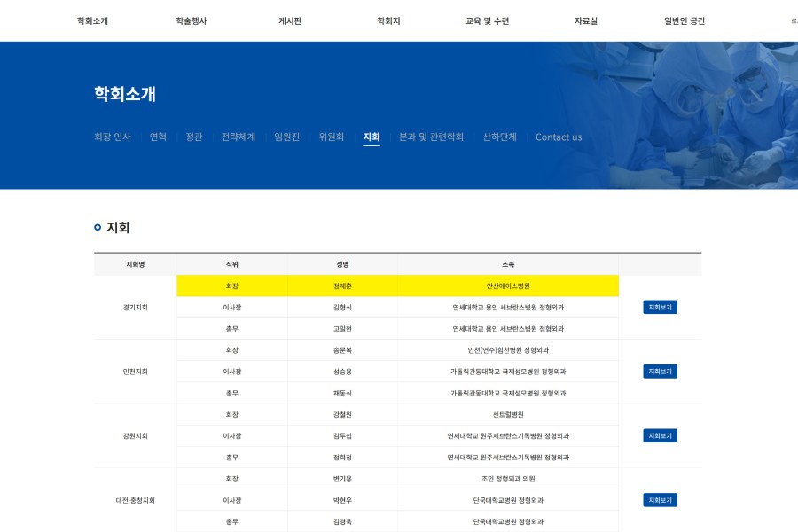Open the 일반인 공간 menu
This screenshot has height=532, width=798.
click(x=685, y=21)
